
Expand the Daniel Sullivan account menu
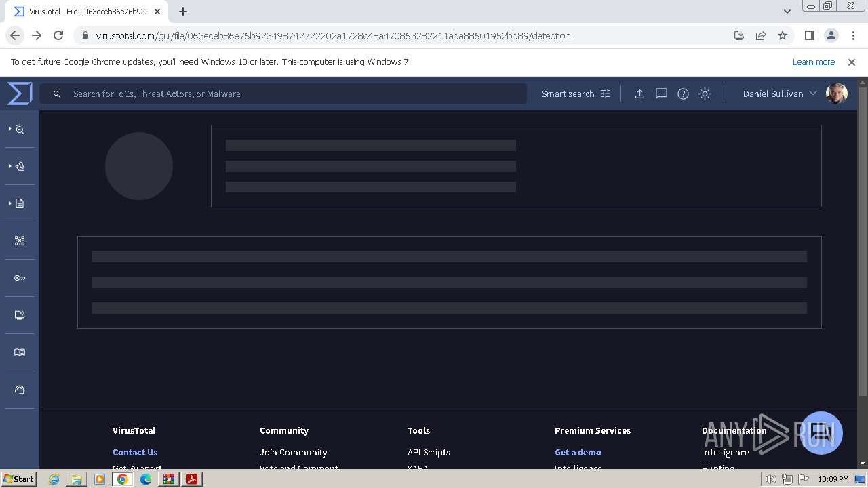click(x=780, y=94)
